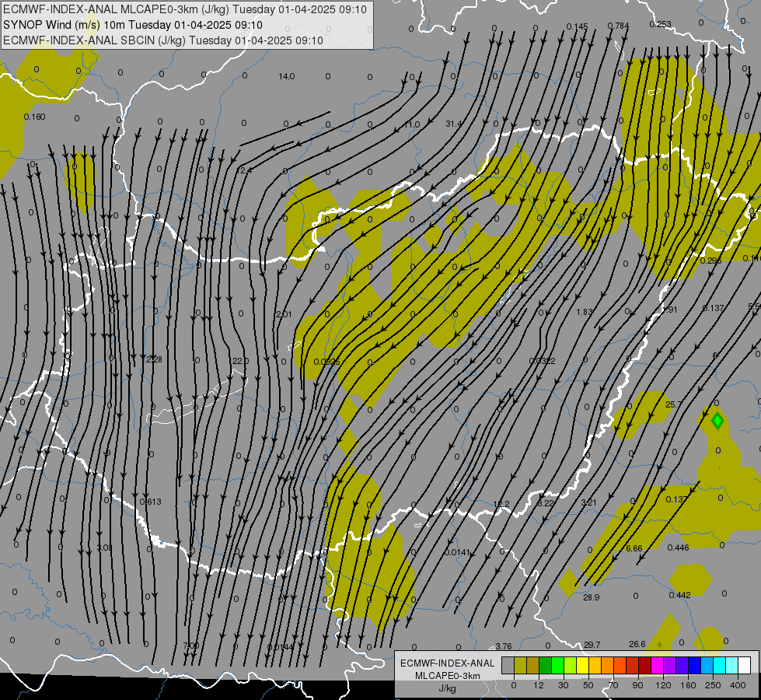761x700 pixels.
Task: Click the 0.613 value on the map
Action: pos(151,502)
